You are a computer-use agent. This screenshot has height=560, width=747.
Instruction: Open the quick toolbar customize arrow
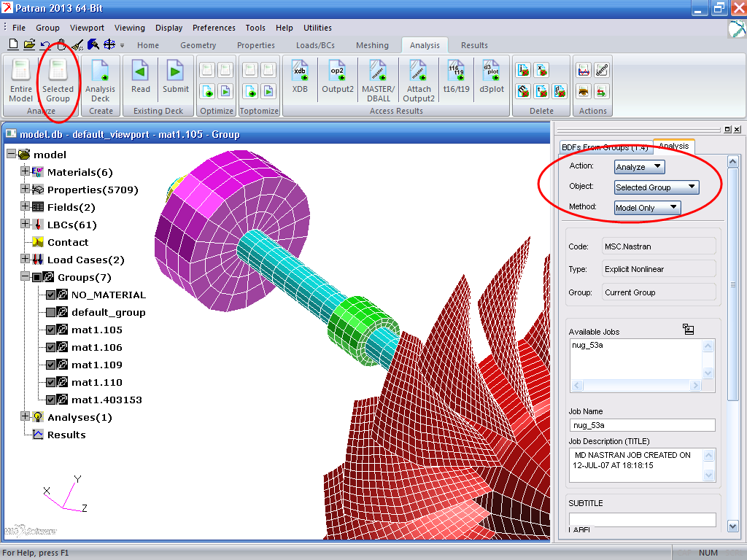coord(122,46)
